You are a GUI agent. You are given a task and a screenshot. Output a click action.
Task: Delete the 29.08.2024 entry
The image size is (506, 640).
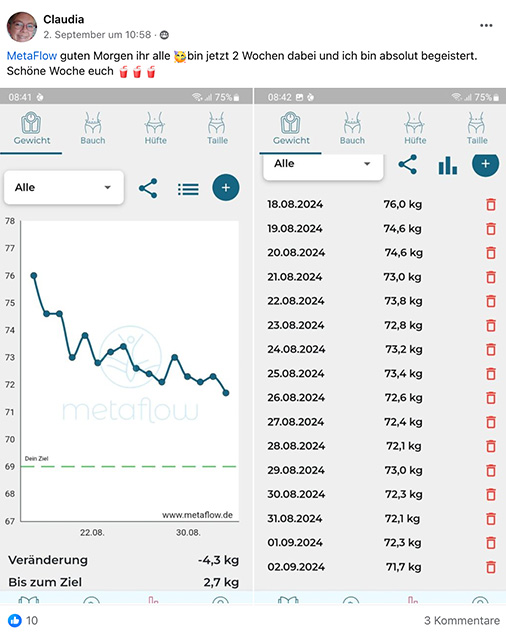pos(491,470)
